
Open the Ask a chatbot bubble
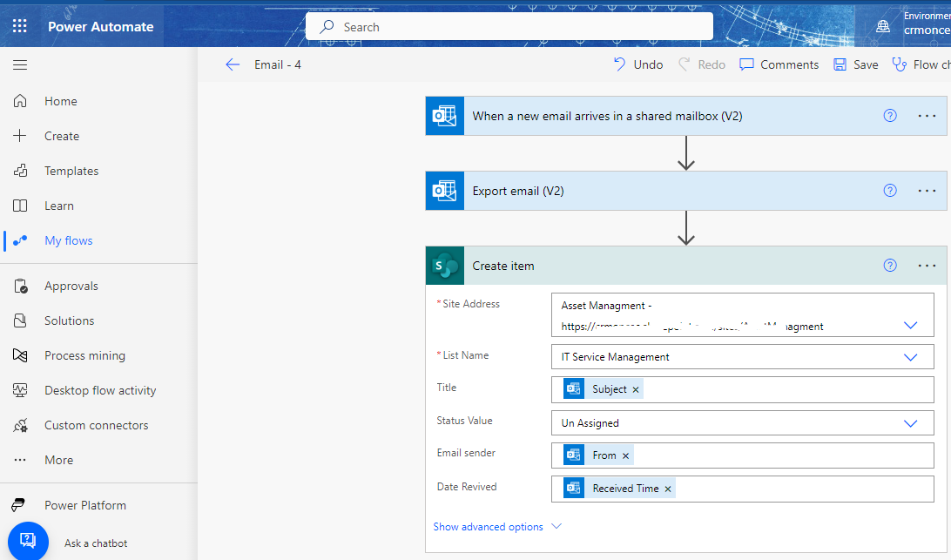click(28, 541)
